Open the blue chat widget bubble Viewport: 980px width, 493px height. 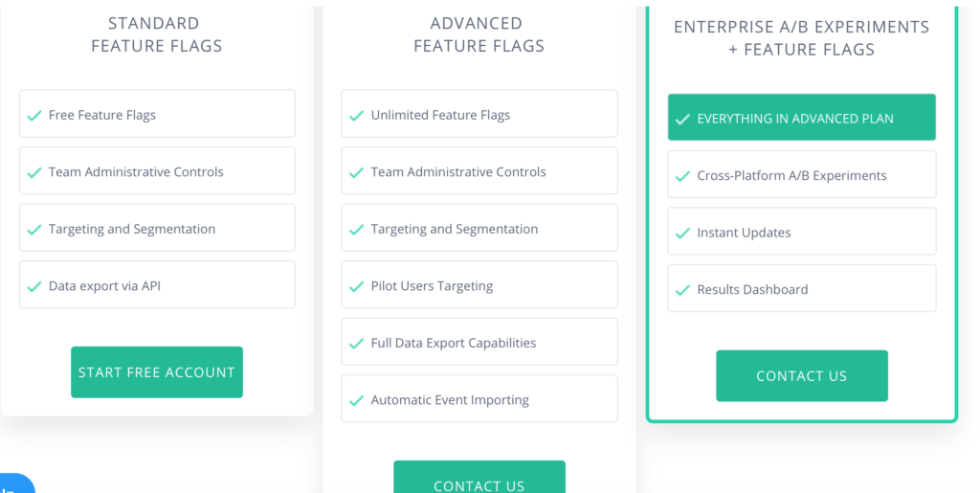(x=13, y=485)
